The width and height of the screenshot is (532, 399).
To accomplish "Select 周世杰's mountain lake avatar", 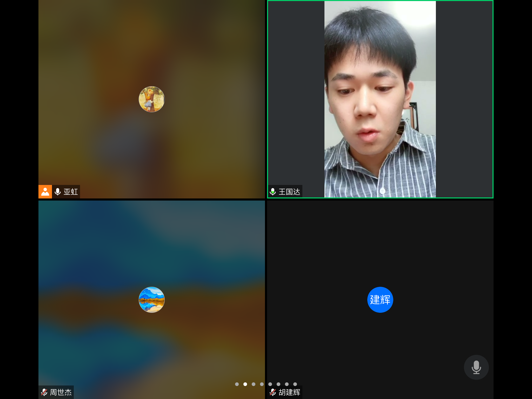I will (x=151, y=300).
